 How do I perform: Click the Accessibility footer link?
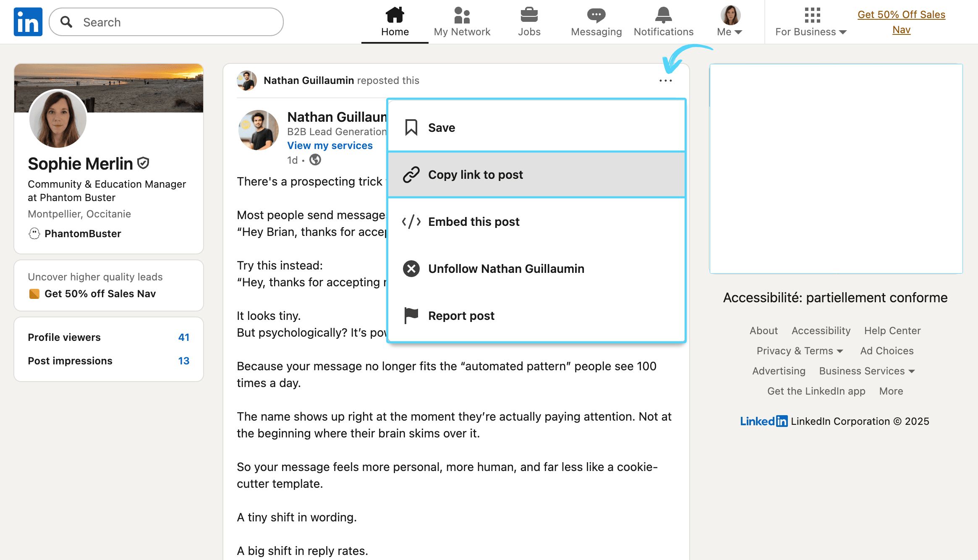[821, 331]
